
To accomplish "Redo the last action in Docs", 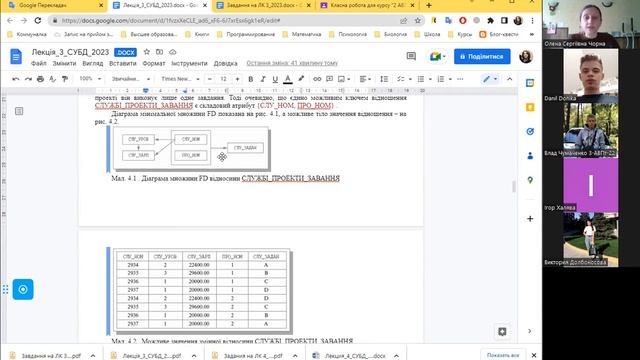I will (x=28, y=79).
